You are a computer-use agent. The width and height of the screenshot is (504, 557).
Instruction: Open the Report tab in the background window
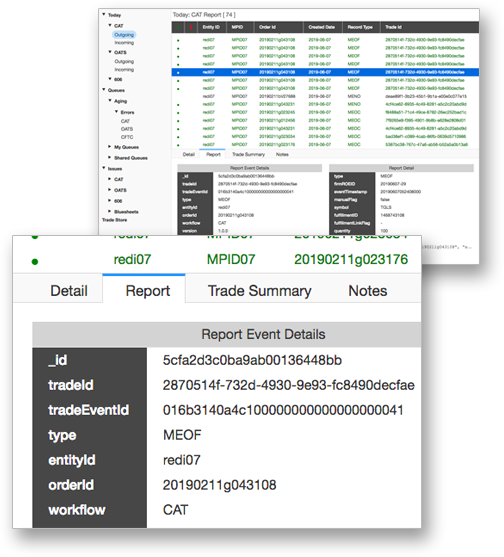[213, 155]
